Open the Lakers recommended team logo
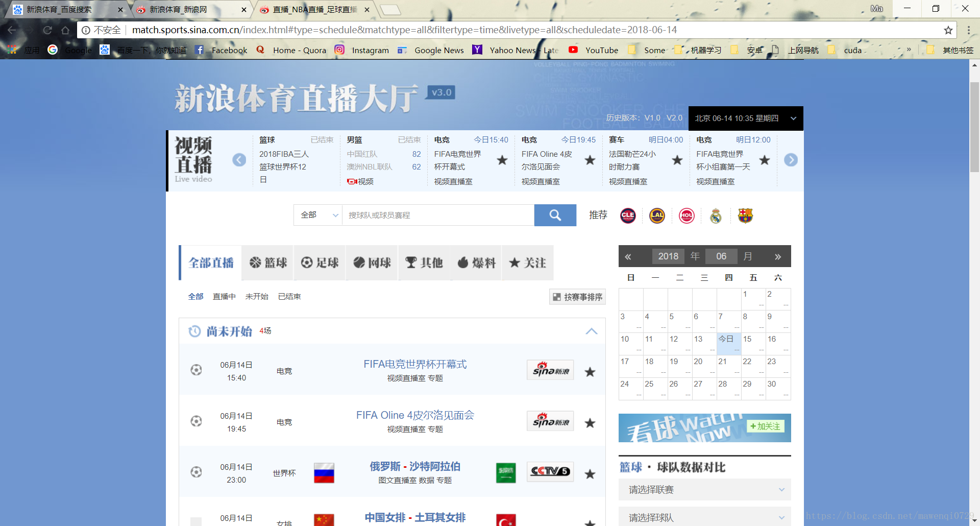 tap(657, 216)
